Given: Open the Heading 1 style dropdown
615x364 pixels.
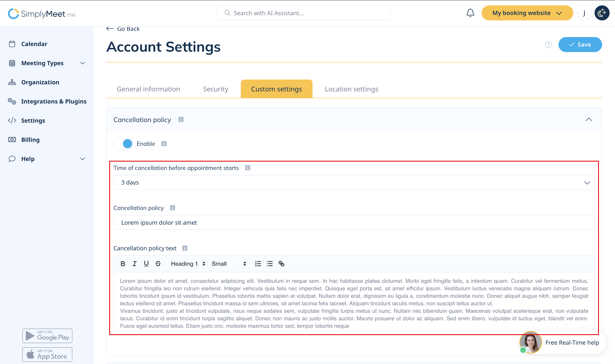Looking at the screenshot, I should (x=188, y=264).
